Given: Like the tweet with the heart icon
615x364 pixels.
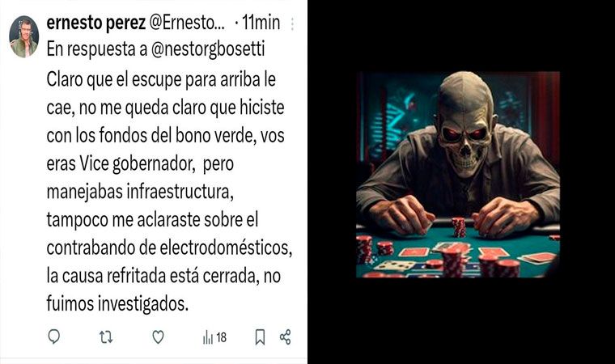Looking at the screenshot, I should point(158,337).
